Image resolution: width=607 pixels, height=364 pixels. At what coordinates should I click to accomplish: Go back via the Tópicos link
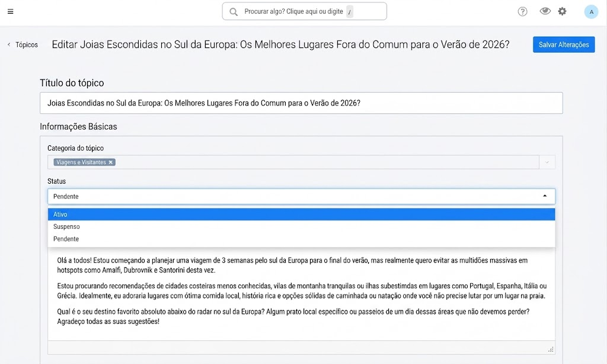(27, 45)
